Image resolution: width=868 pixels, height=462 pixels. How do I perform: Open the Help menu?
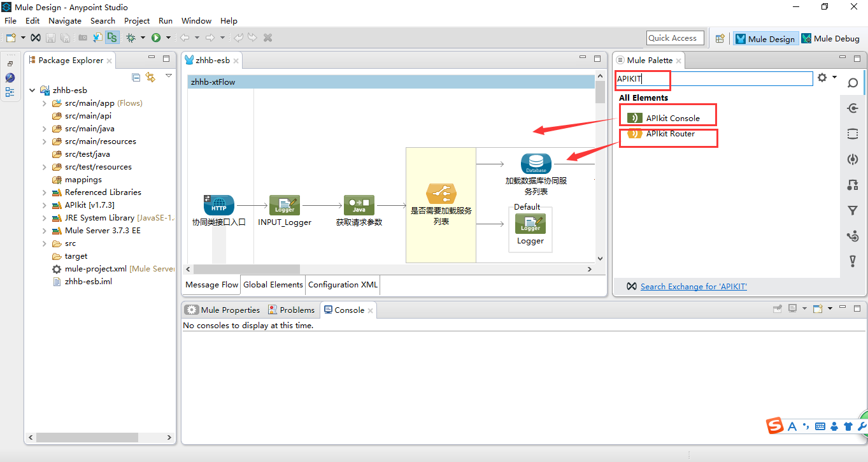(x=229, y=20)
